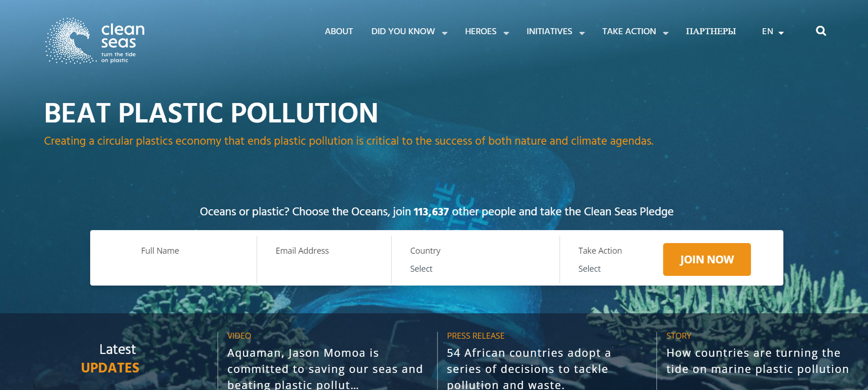Open the marine plastic pollution story

(757, 361)
